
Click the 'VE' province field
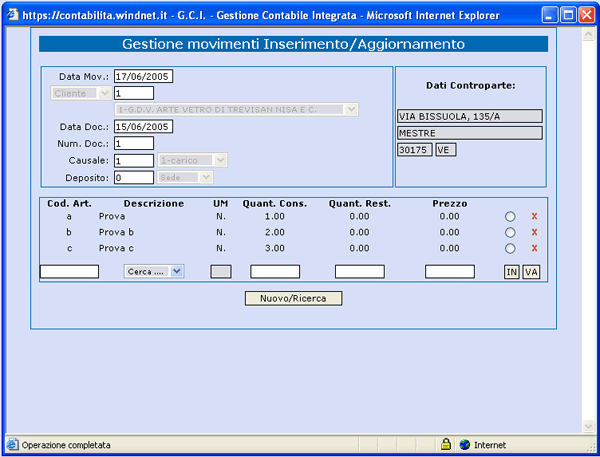pos(446,150)
